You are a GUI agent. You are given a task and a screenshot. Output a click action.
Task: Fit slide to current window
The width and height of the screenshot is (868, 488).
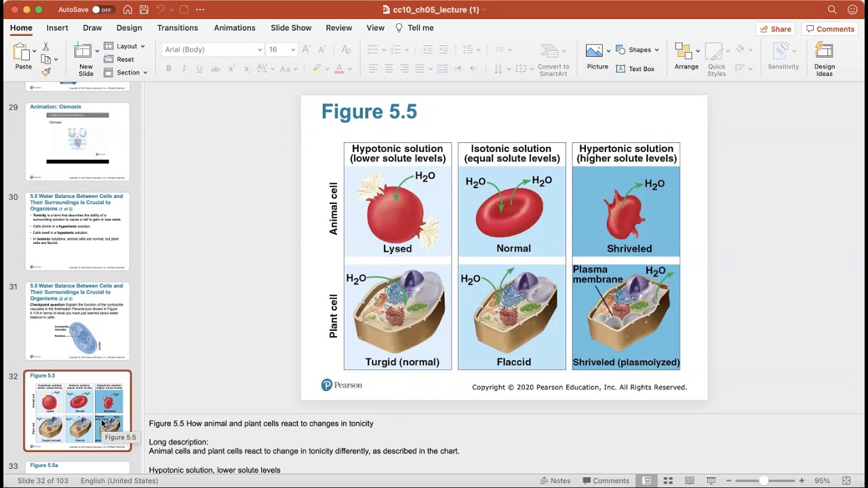(846, 481)
